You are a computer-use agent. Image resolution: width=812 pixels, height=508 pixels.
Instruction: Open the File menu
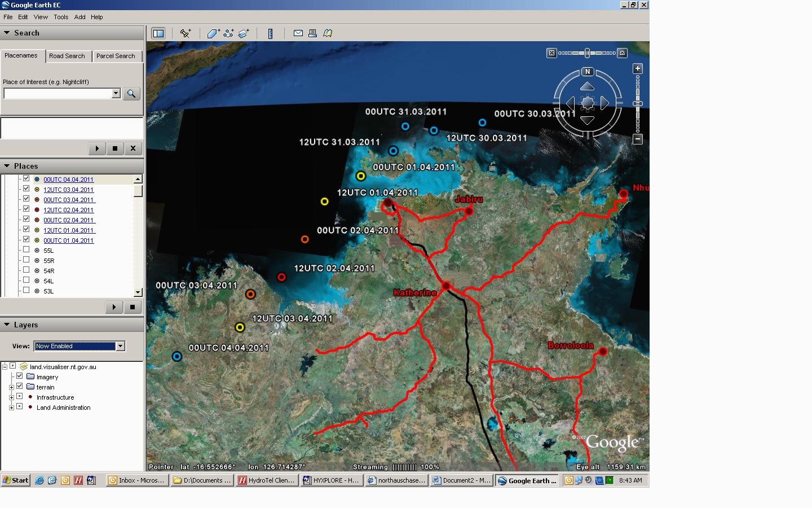[x=8, y=17]
